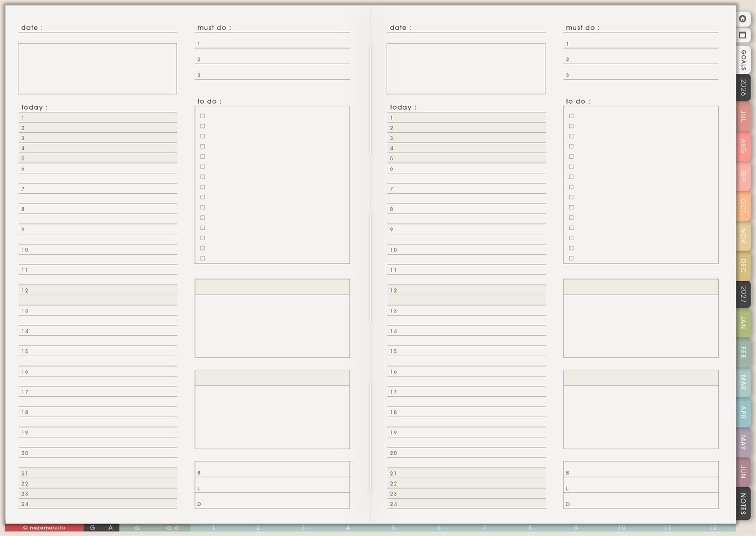Open bottom index tab 5
756x536 pixels.
pos(393,528)
